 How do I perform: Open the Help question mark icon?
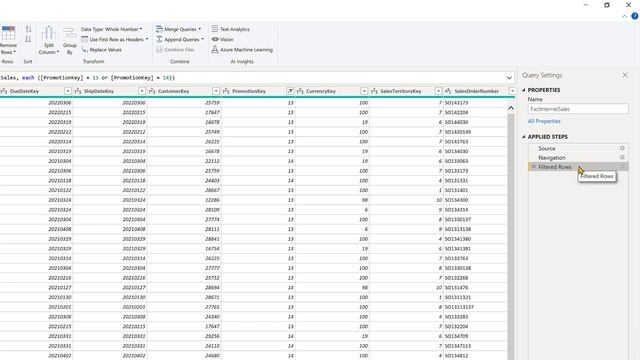pos(635,16)
